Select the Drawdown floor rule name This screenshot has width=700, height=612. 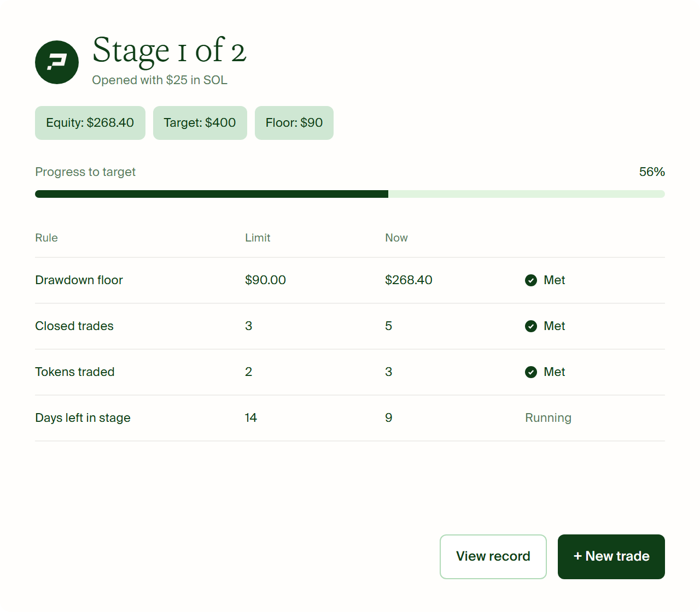(x=79, y=280)
